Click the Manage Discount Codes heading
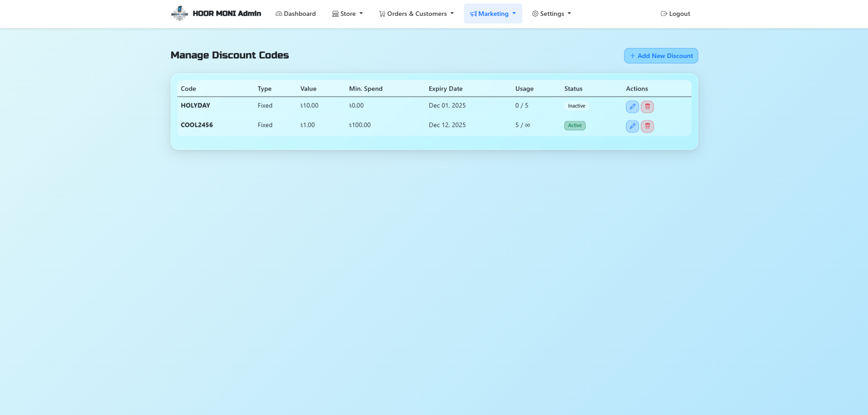Viewport: 868px width, 415px height. coord(229,55)
